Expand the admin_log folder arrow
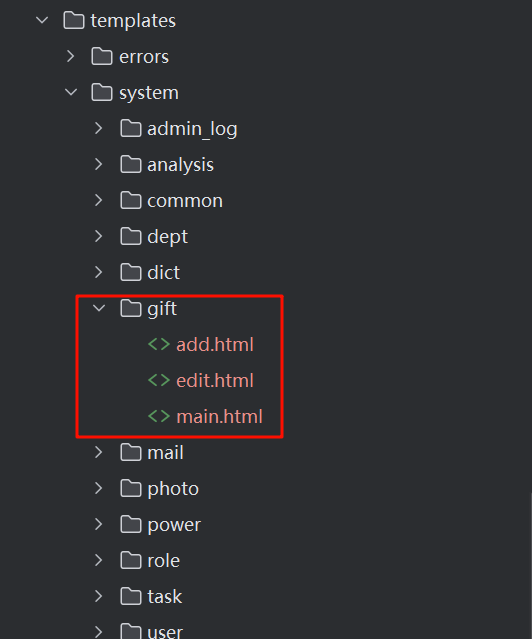Image resolution: width=532 pixels, height=639 pixels. tap(98, 128)
